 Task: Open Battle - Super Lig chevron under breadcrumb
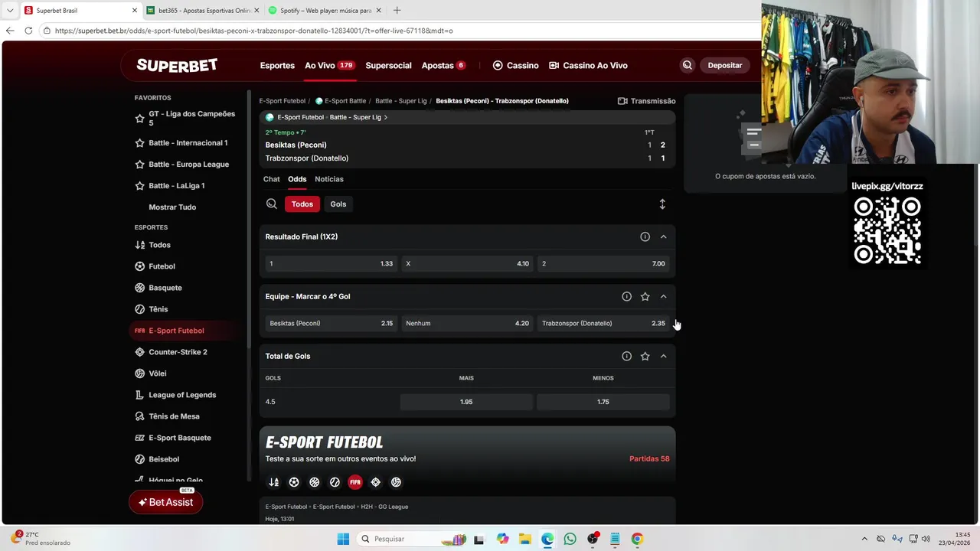pyautogui.click(x=386, y=117)
